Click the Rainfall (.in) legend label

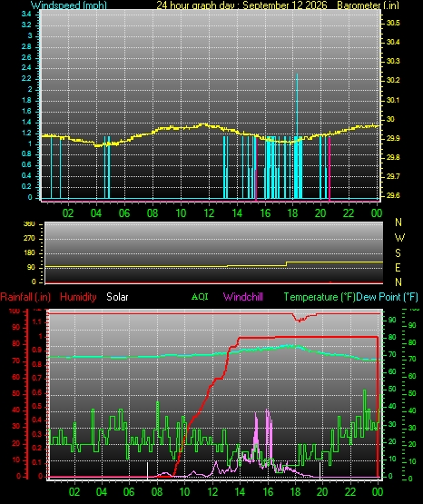tap(25, 297)
